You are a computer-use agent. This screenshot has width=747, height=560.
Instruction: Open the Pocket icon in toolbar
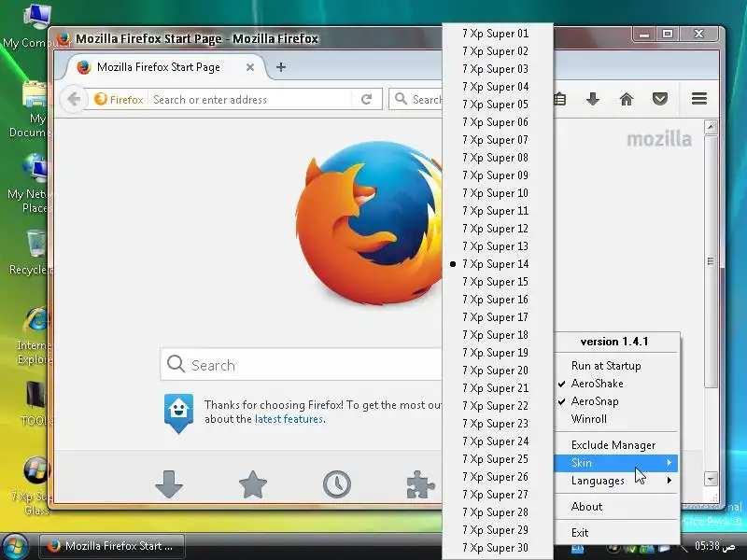tap(660, 99)
